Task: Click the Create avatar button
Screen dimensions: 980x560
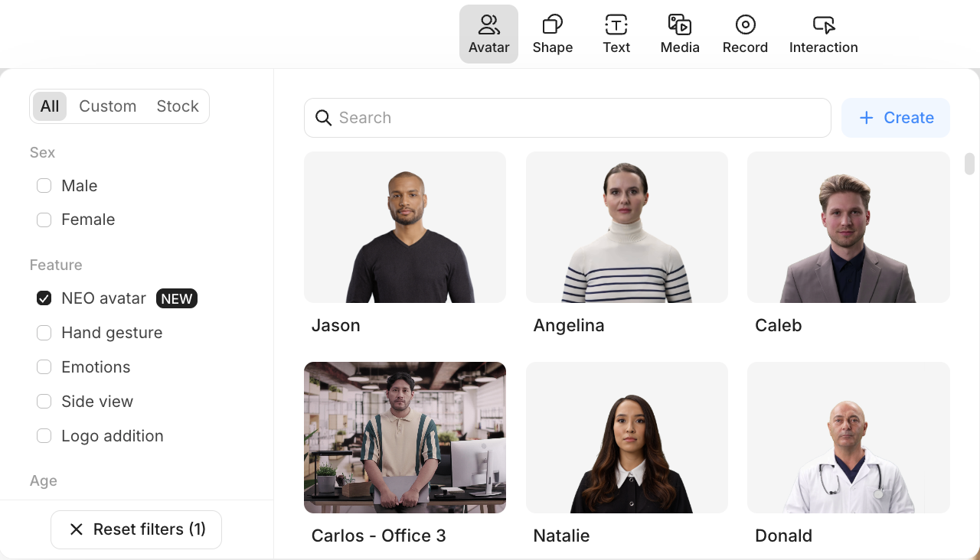Action: [x=895, y=118]
